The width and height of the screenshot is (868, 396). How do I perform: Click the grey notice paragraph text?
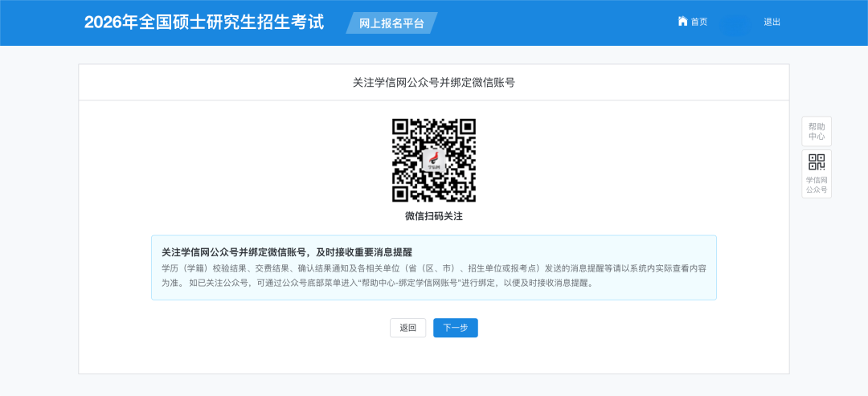(433, 275)
